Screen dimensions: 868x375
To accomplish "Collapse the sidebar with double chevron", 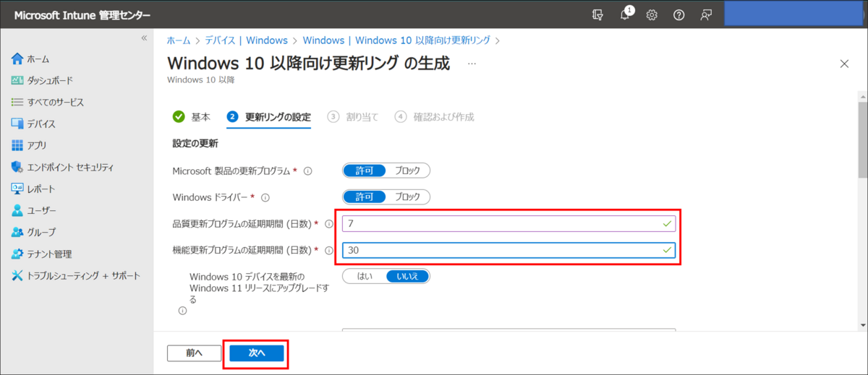I will (x=144, y=38).
